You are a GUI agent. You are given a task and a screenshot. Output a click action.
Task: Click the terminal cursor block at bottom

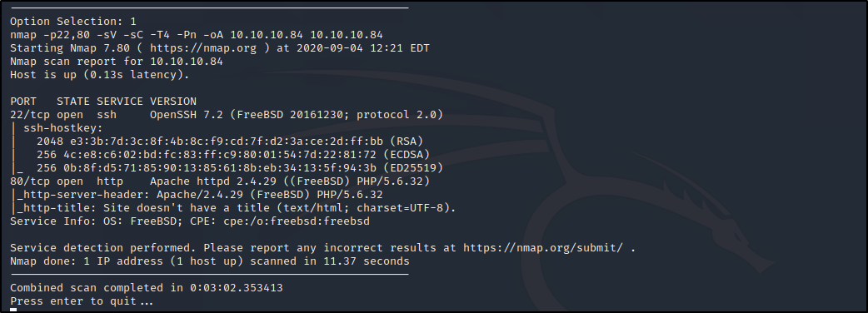(x=13, y=311)
